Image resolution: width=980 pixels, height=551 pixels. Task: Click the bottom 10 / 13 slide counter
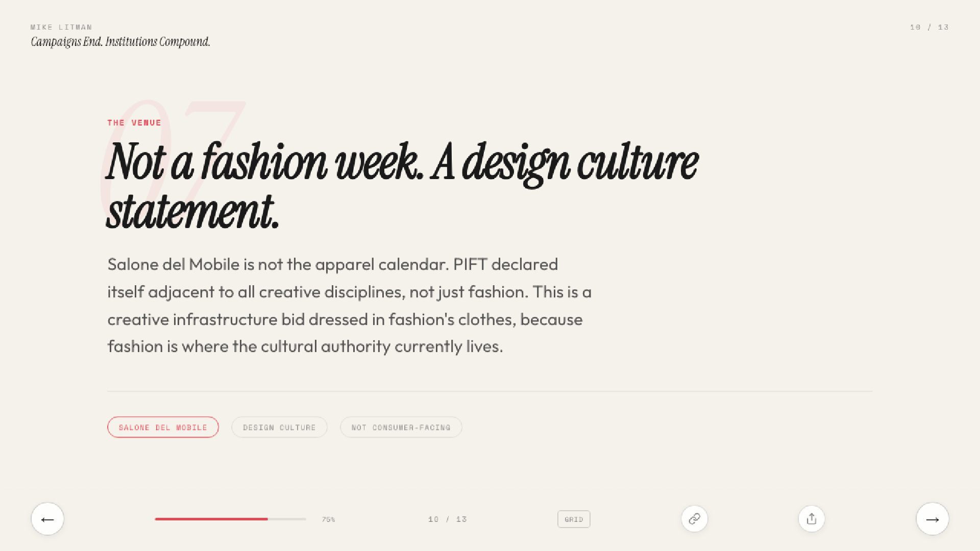[x=448, y=519]
